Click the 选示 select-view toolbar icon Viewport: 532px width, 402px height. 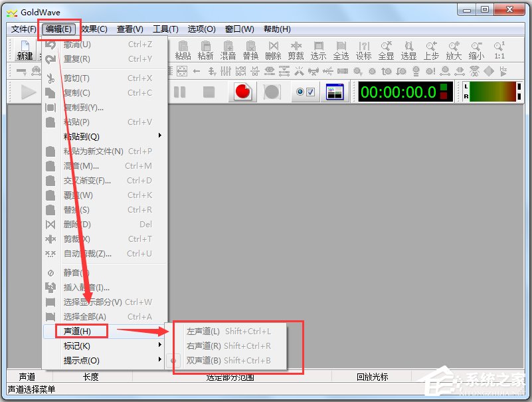click(318, 50)
